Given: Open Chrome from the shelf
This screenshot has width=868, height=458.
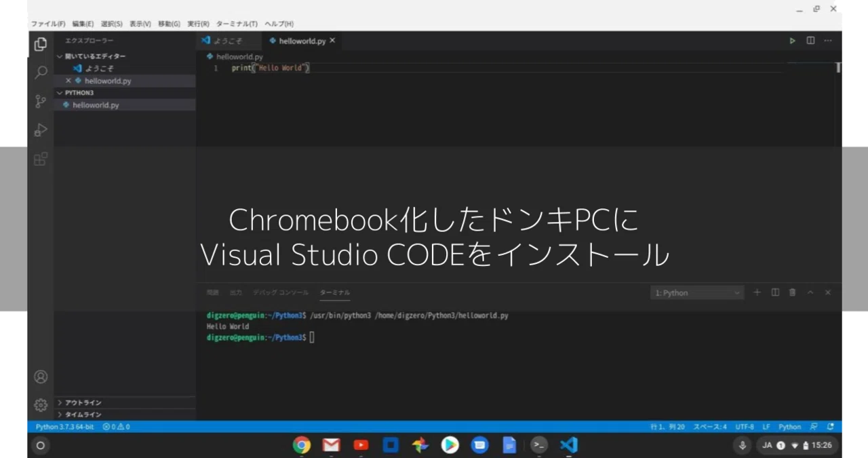Looking at the screenshot, I should coord(302,445).
